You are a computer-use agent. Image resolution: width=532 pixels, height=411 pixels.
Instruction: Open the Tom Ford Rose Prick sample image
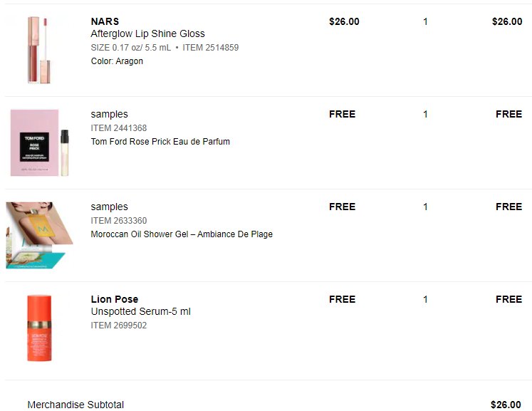(x=40, y=142)
